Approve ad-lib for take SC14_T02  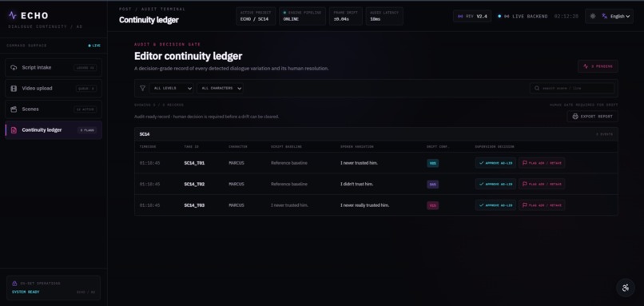pos(495,184)
